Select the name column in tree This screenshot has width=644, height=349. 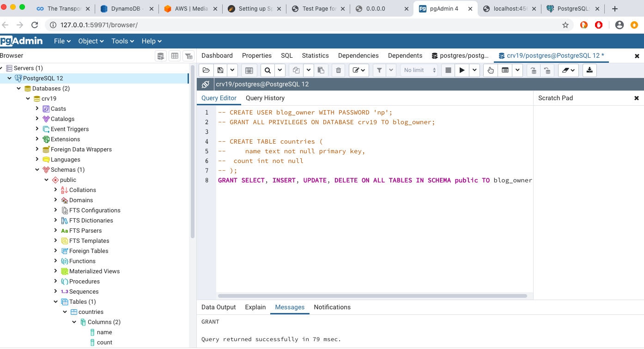(104, 332)
